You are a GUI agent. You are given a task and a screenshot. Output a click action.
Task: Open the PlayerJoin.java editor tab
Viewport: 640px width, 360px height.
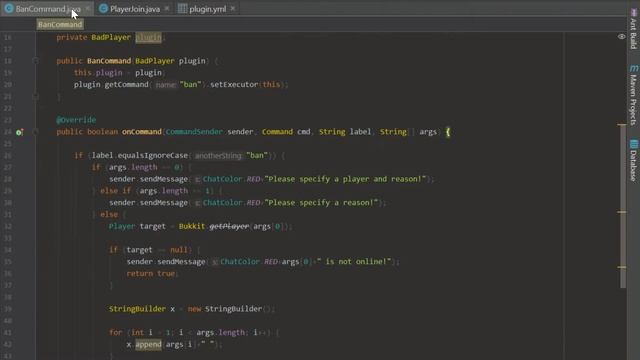pos(135,9)
